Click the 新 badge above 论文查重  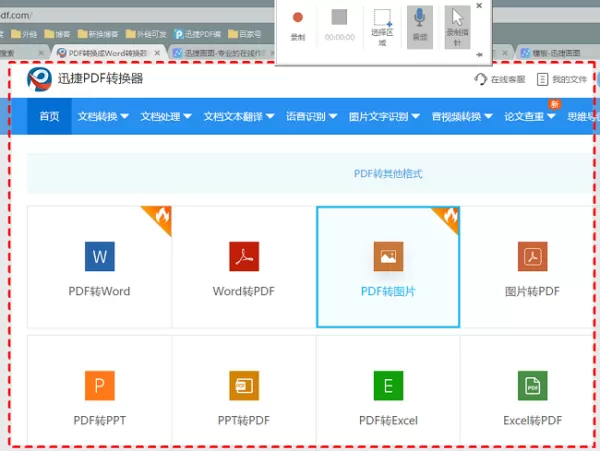554,104
